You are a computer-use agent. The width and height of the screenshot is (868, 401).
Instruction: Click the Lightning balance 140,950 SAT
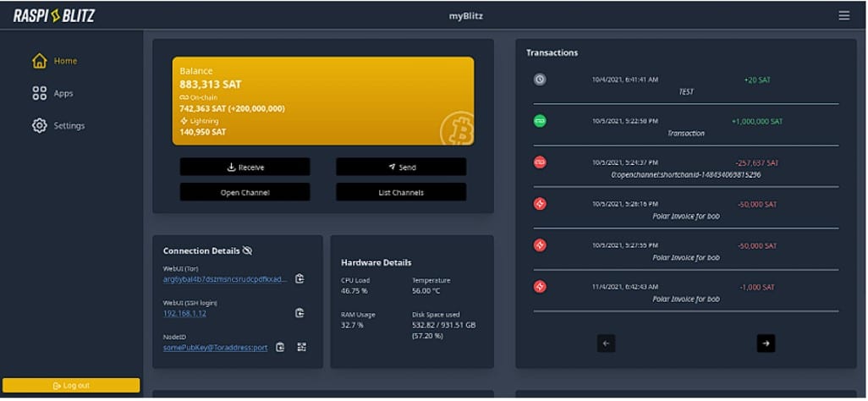point(202,132)
